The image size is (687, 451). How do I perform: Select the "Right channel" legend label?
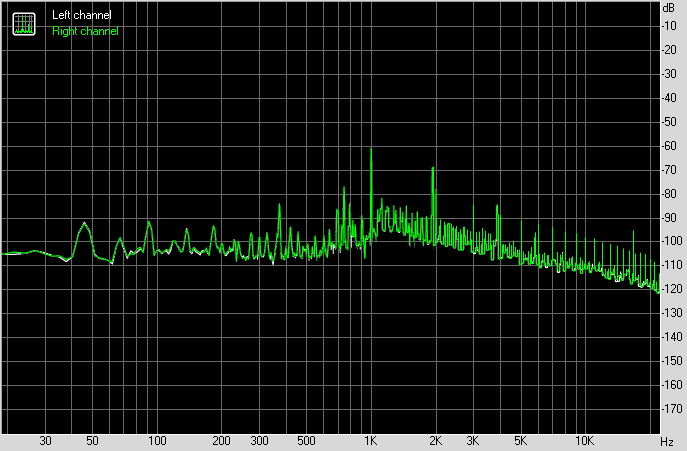click(x=85, y=31)
